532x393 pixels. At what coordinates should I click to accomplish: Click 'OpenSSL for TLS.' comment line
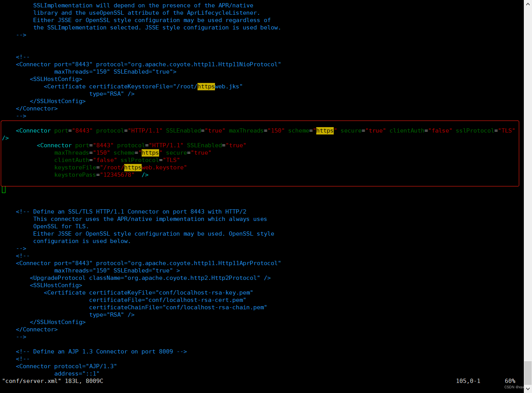[61, 226]
